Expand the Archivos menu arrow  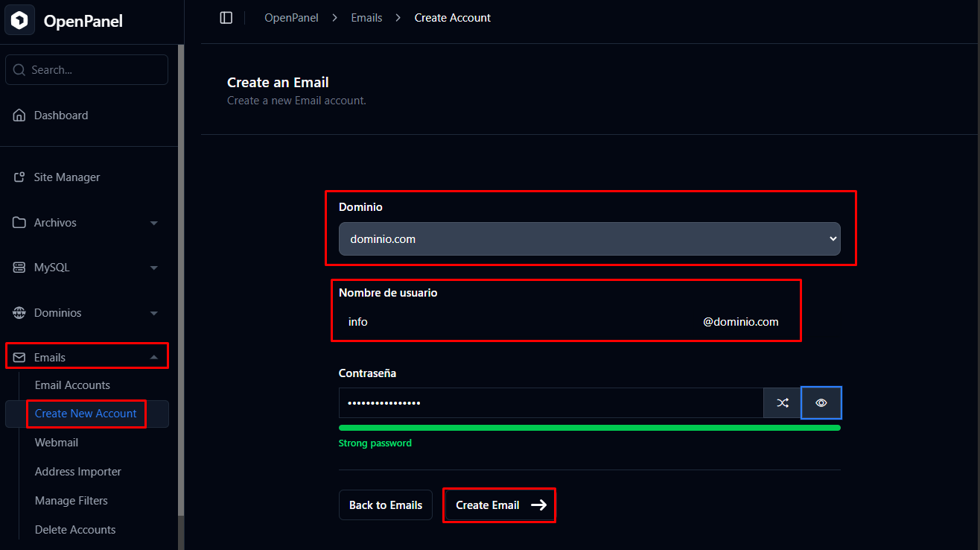pyautogui.click(x=154, y=223)
